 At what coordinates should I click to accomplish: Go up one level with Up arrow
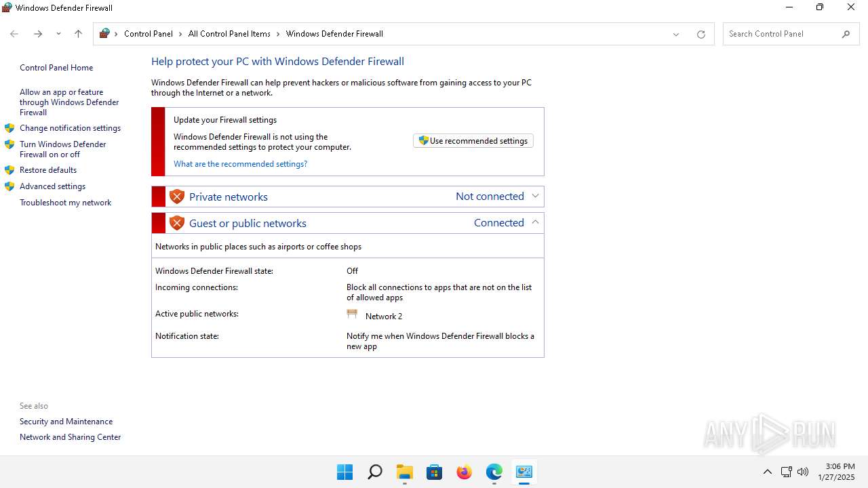(x=78, y=34)
